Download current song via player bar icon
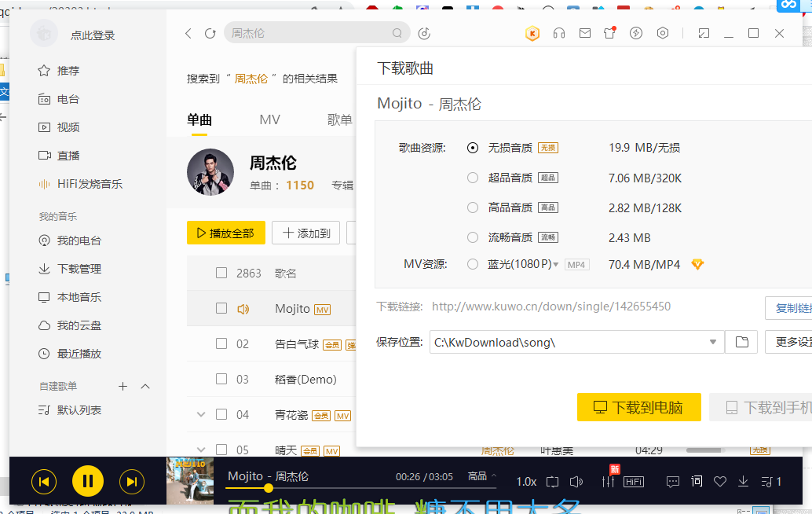812x514 pixels. coord(743,482)
